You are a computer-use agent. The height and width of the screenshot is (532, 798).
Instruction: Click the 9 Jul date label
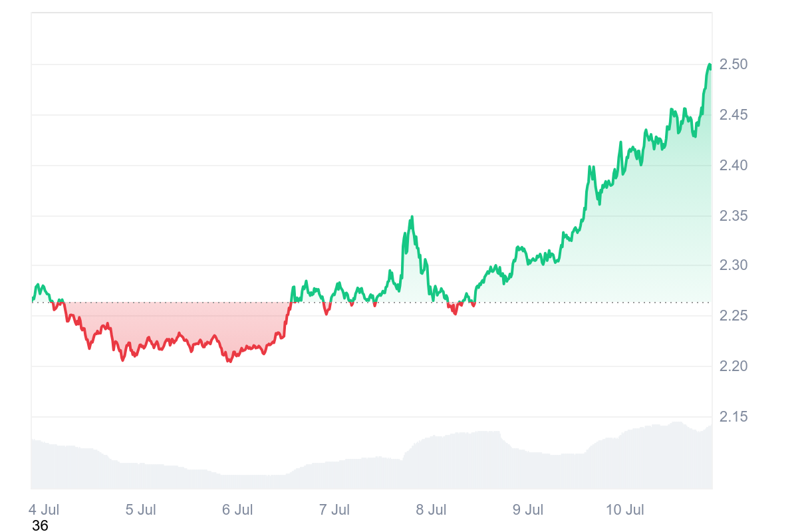(528, 510)
